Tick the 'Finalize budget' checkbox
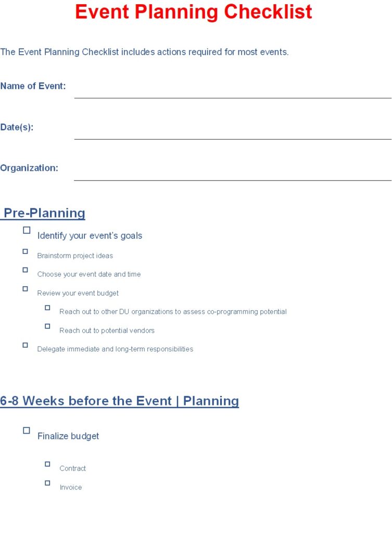392x533 pixels. click(x=27, y=430)
